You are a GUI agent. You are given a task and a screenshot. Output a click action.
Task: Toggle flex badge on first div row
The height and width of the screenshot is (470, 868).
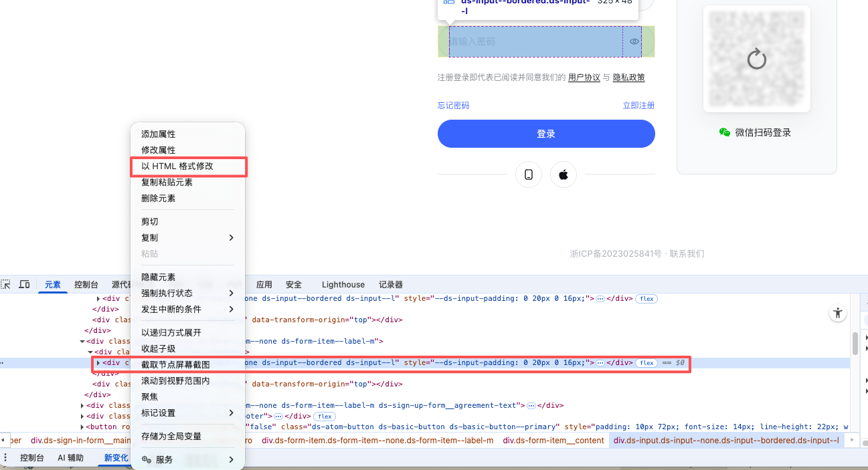(646, 299)
